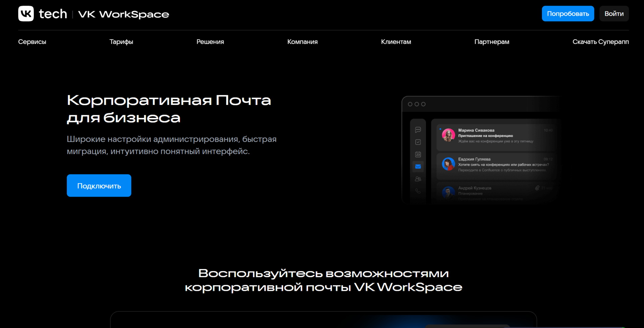This screenshot has width=644, height=328.
Task: Click the VK WorkSpace logo text
Action: 124,14
